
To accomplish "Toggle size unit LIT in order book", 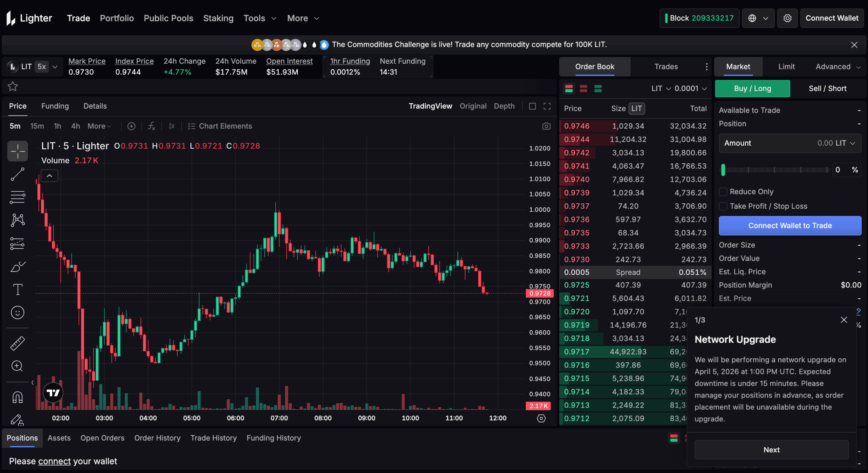I will (x=636, y=108).
